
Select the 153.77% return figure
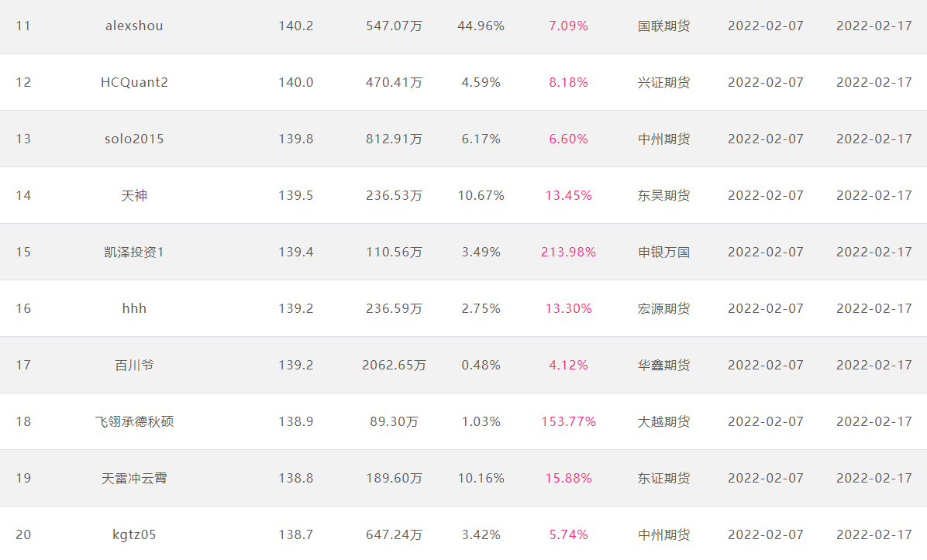(x=568, y=422)
